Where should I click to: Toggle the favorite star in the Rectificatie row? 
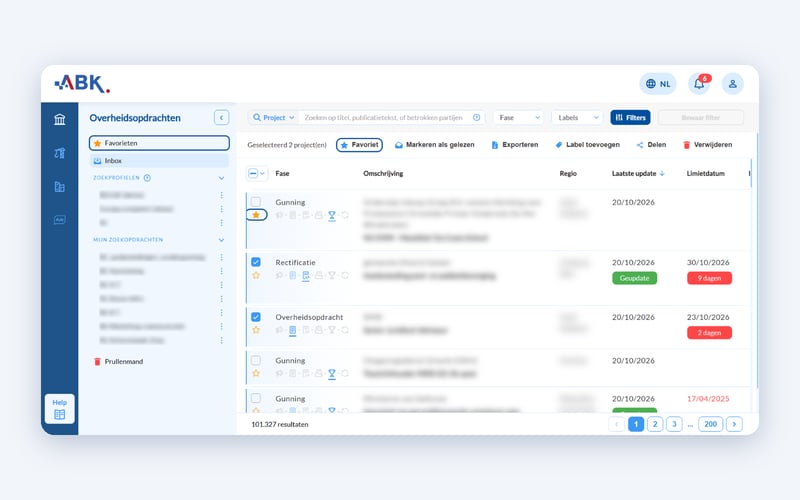tap(256, 275)
